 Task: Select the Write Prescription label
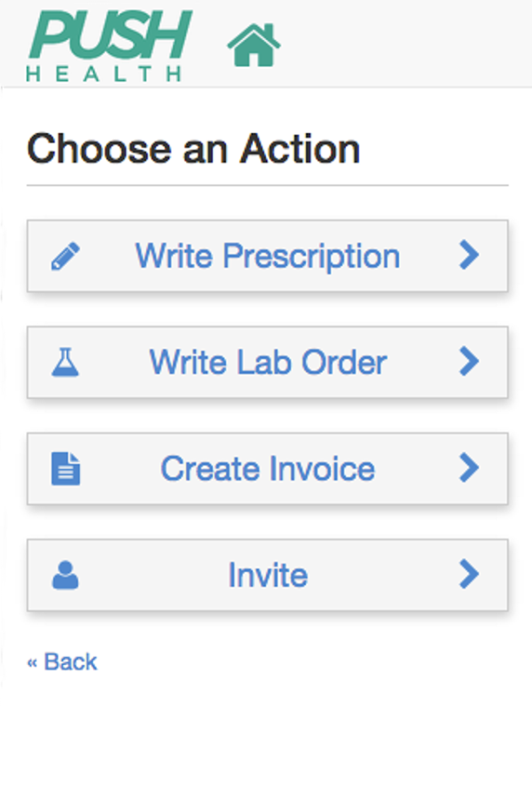tap(267, 256)
